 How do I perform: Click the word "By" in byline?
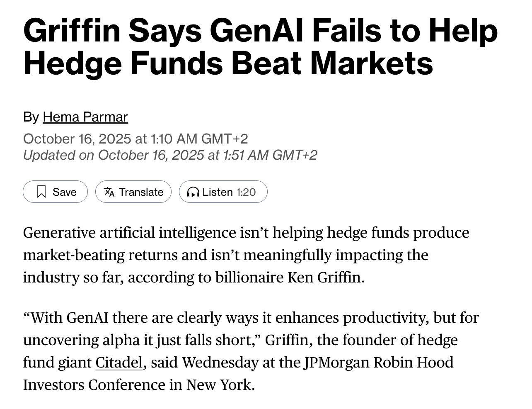click(31, 117)
